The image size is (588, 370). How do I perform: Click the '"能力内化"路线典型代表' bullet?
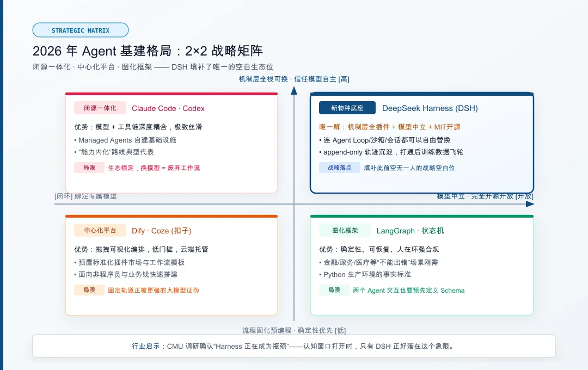point(114,152)
